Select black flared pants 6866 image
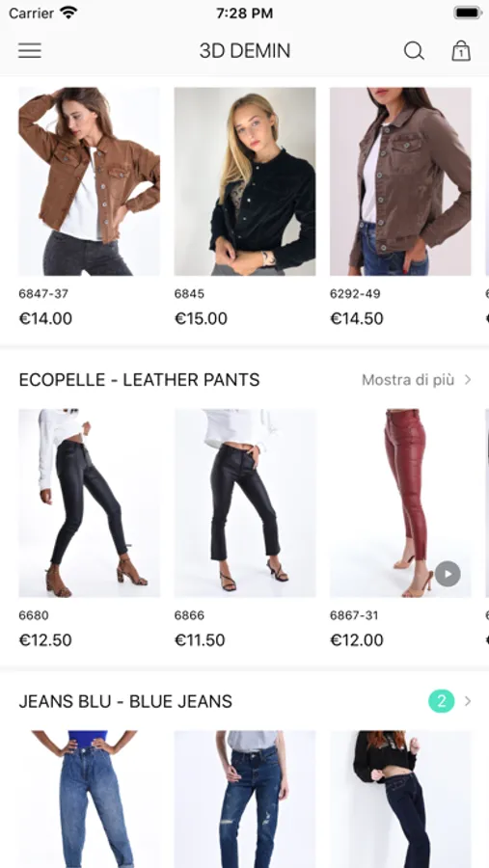Image resolution: width=489 pixels, height=868 pixels. (245, 503)
